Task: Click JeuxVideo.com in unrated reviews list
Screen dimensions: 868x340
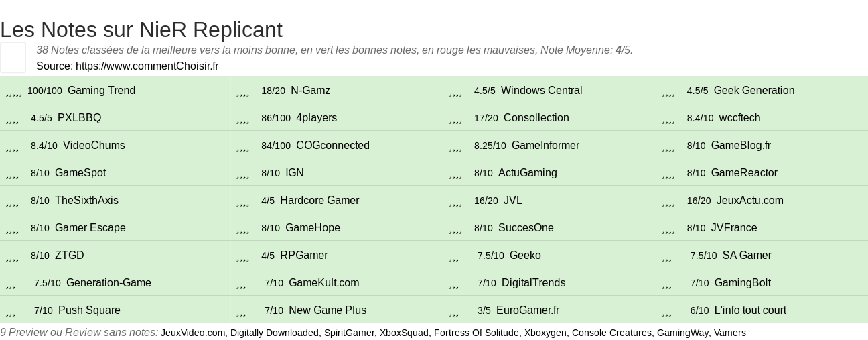Action: (193, 333)
